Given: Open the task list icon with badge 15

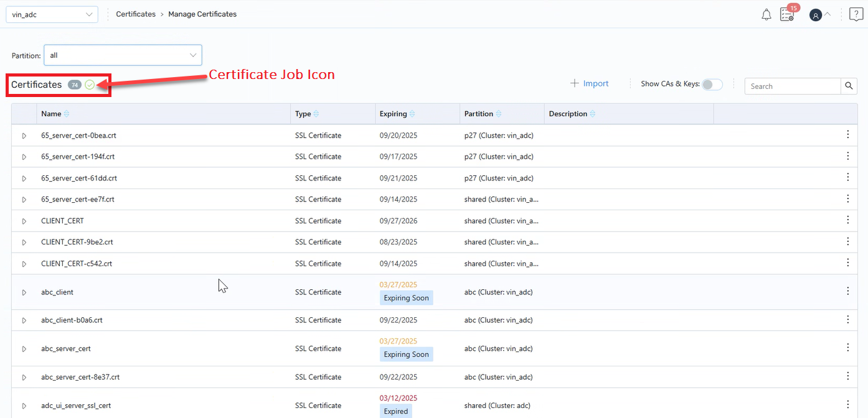Looking at the screenshot, I should tap(787, 15).
